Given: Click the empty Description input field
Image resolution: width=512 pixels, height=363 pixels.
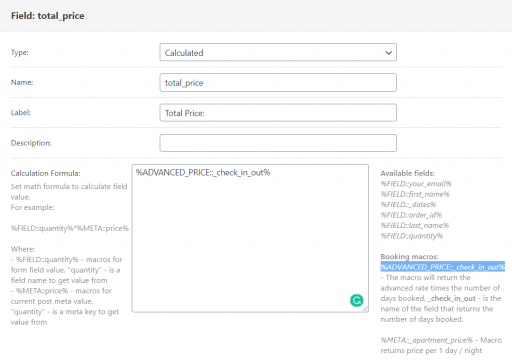Looking at the screenshot, I should [x=278, y=143].
